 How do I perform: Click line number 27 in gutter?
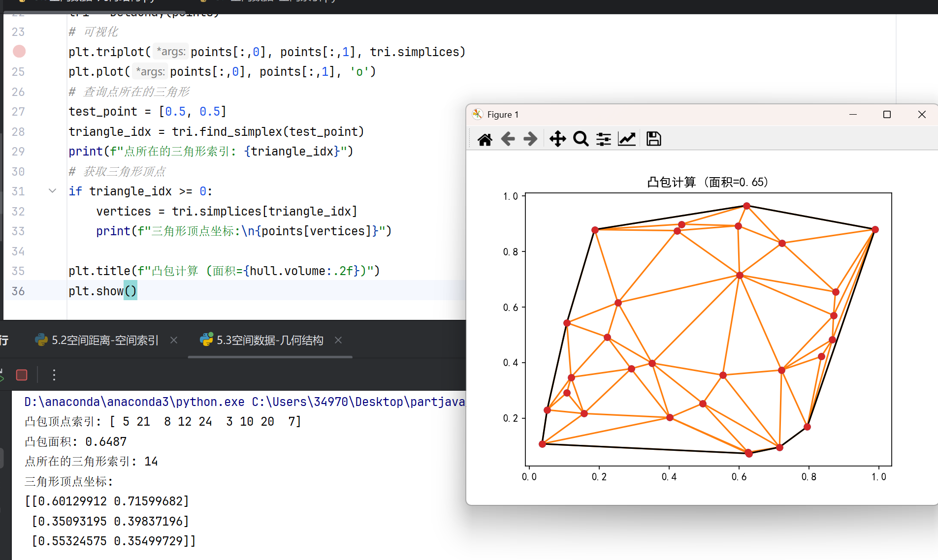pyautogui.click(x=18, y=112)
